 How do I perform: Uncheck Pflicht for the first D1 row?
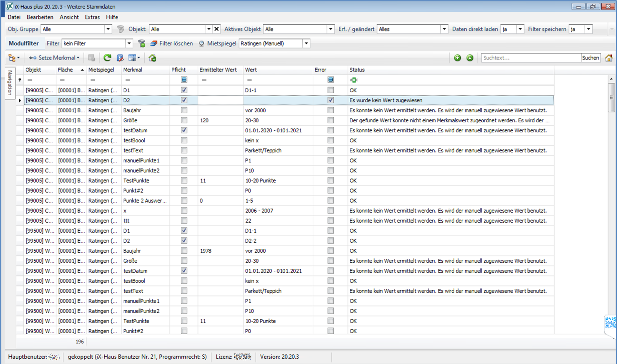[x=184, y=90]
